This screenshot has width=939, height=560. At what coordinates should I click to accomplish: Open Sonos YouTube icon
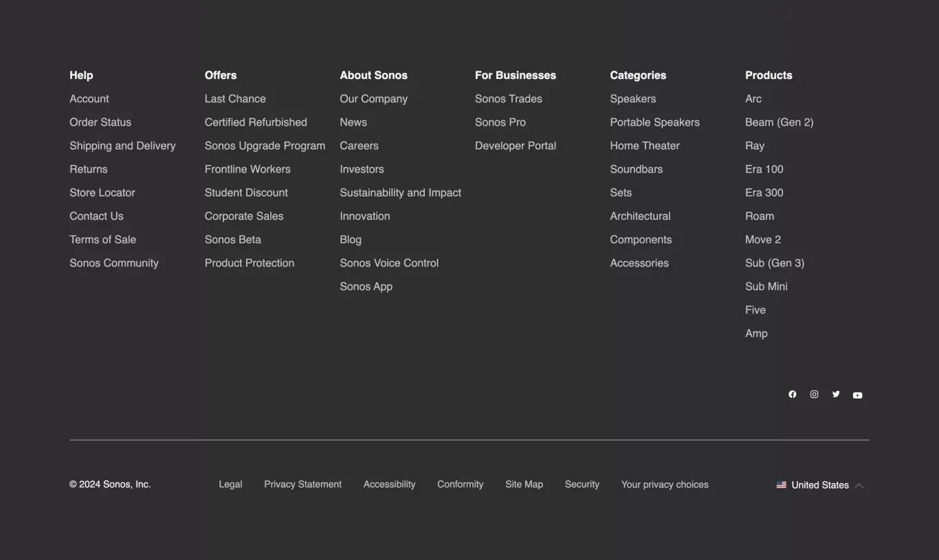857,395
